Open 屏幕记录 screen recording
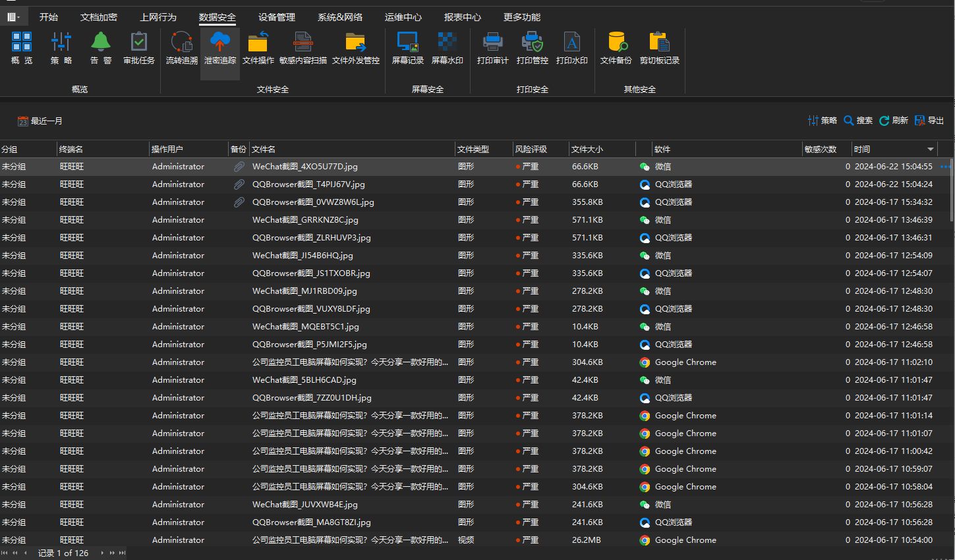The width and height of the screenshot is (955, 560). pos(408,48)
